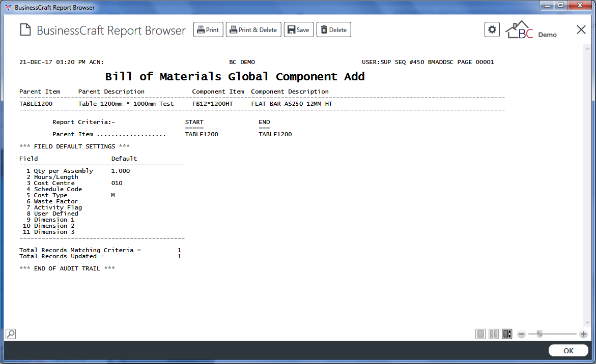
Task: Click 'Total Records Updated' line
Action: coord(100,256)
